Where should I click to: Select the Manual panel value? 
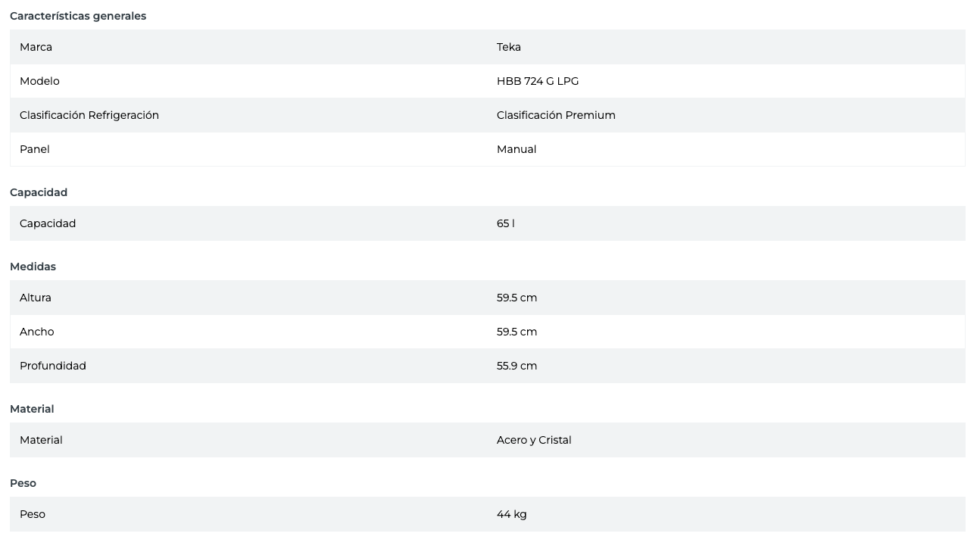tap(517, 149)
